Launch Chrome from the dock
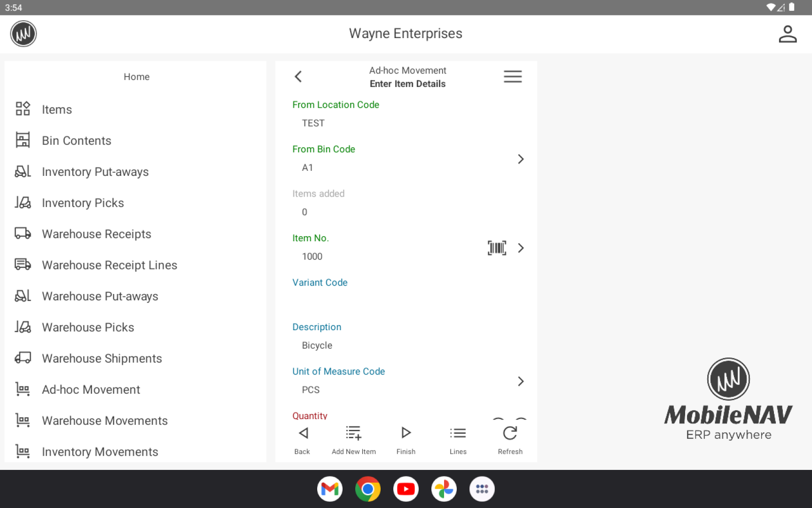Viewport: 812px width, 508px height. point(368,489)
